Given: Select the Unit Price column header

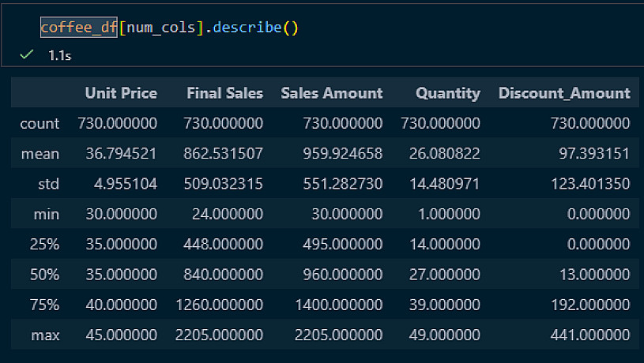Looking at the screenshot, I should [121, 93].
